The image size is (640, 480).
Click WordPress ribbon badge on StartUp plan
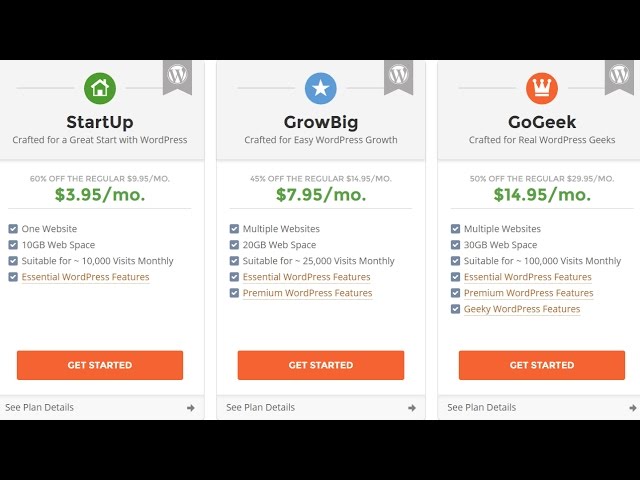[x=177, y=76]
